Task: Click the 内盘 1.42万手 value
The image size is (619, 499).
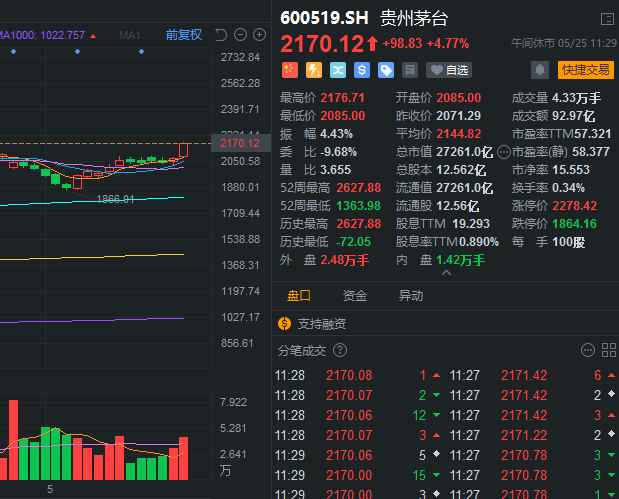Action: click(461, 260)
